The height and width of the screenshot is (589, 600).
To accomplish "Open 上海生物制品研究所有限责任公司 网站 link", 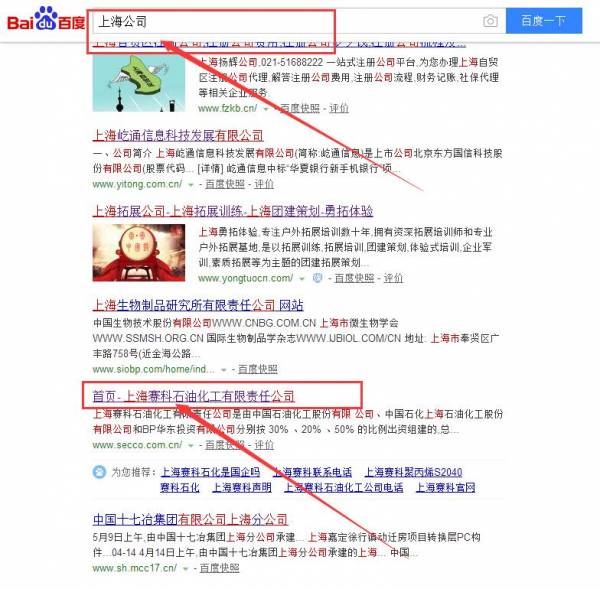I will (198, 305).
